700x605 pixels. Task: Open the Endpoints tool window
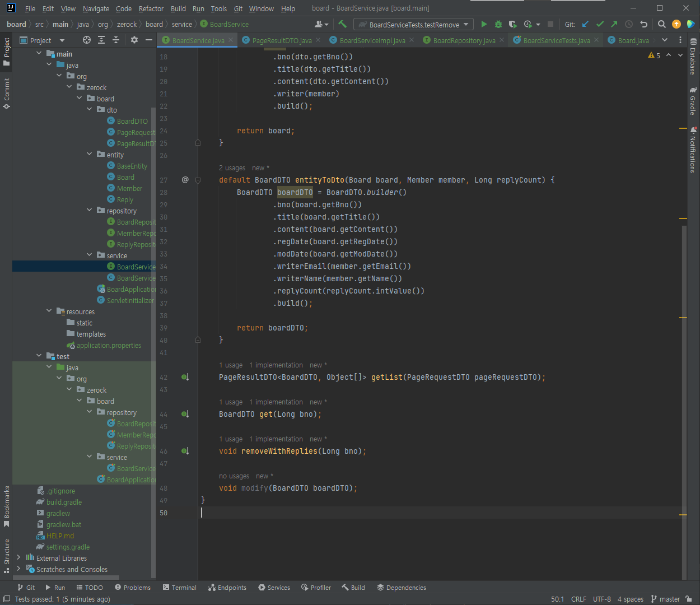227,588
